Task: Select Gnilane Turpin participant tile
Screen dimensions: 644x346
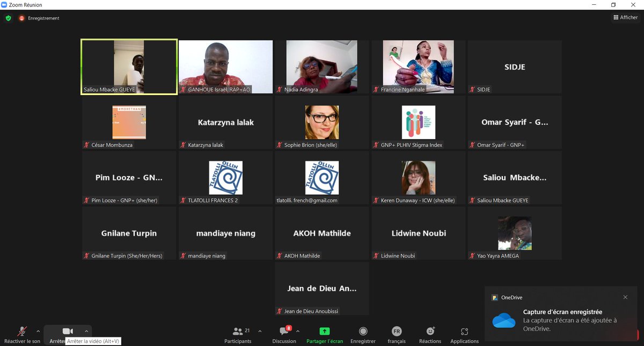Action: pyautogui.click(x=129, y=233)
